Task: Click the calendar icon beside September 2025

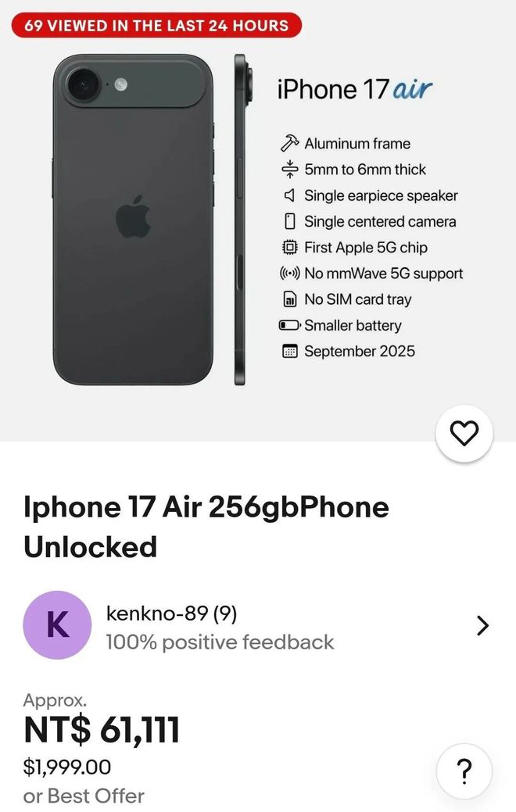Action: 289,352
